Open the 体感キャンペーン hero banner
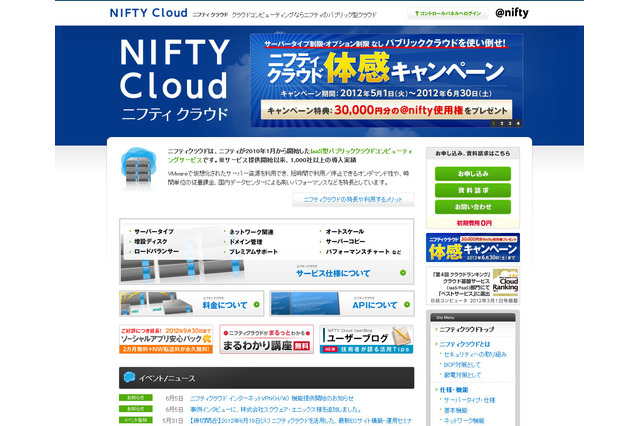The height and width of the screenshot is (426, 640). (387, 80)
